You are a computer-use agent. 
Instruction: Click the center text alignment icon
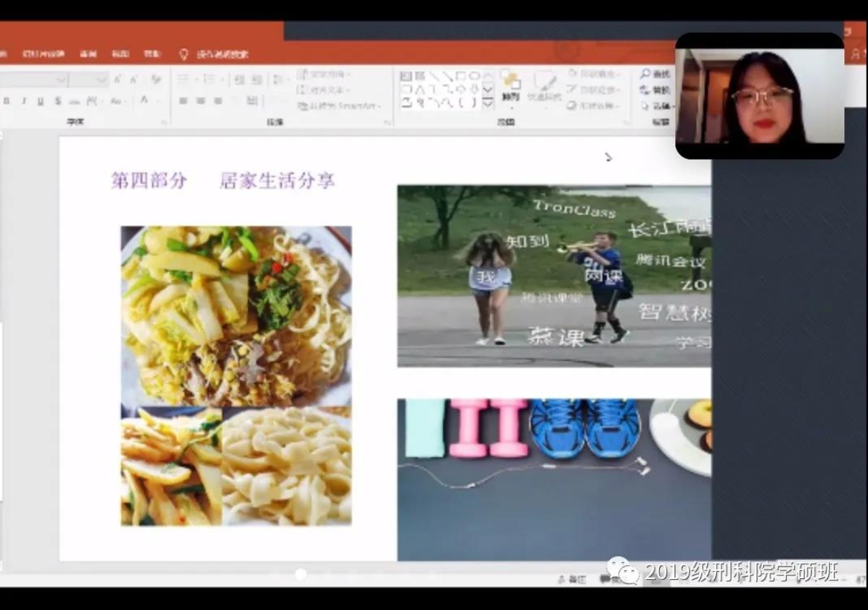click(200, 101)
